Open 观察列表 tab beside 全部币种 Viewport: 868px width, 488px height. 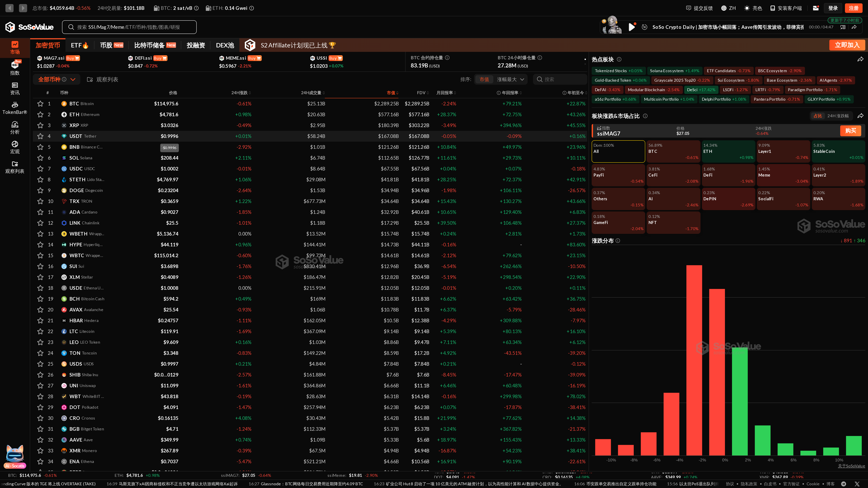[x=103, y=79]
